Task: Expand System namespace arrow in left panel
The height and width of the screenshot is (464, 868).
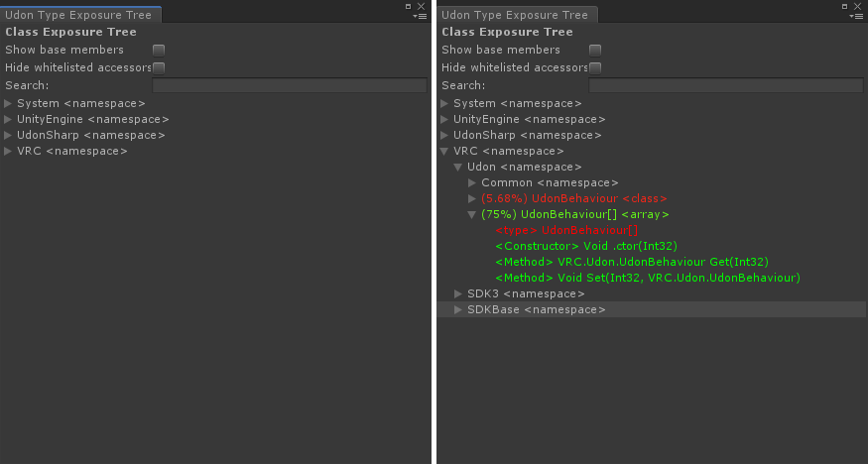Action: pyautogui.click(x=8, y=103)
